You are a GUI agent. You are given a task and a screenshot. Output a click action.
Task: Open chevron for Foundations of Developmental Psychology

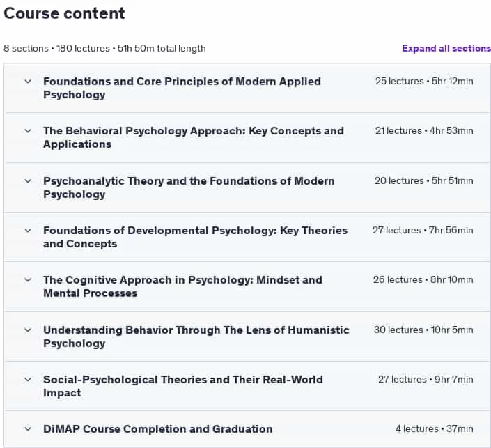click(28, 231)
